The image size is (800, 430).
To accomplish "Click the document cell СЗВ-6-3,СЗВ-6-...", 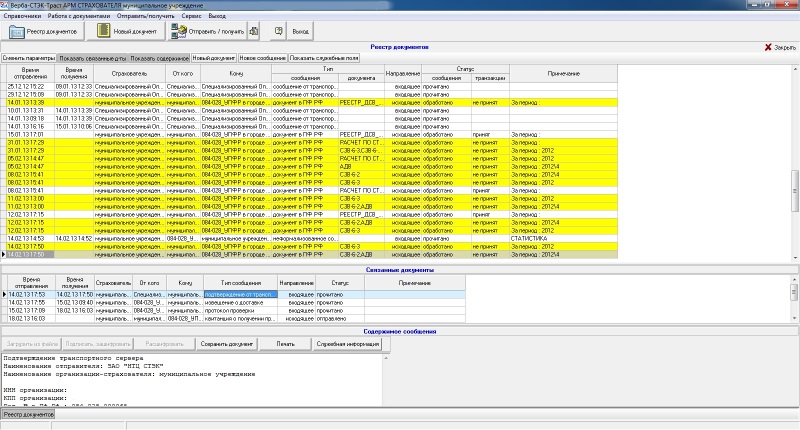I will click(361, 150).
